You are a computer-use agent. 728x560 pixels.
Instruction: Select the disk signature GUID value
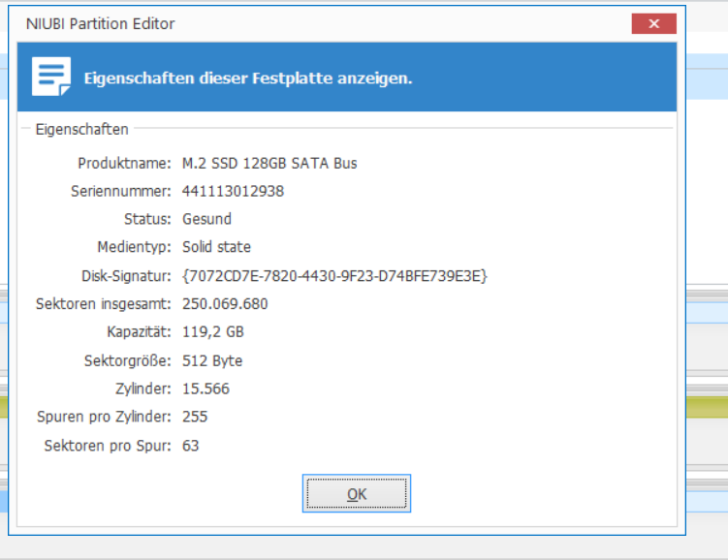click(334, 276)
